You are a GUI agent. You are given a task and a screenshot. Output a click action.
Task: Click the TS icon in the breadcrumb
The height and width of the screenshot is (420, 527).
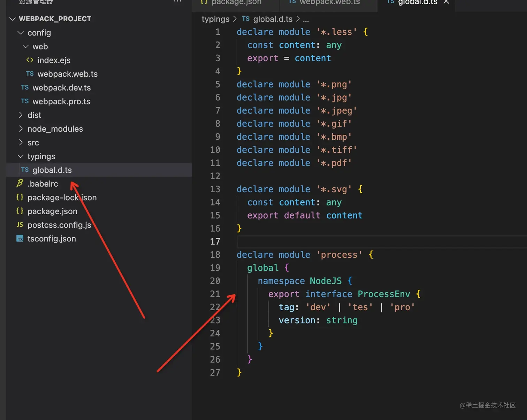(x=246, y=19)
